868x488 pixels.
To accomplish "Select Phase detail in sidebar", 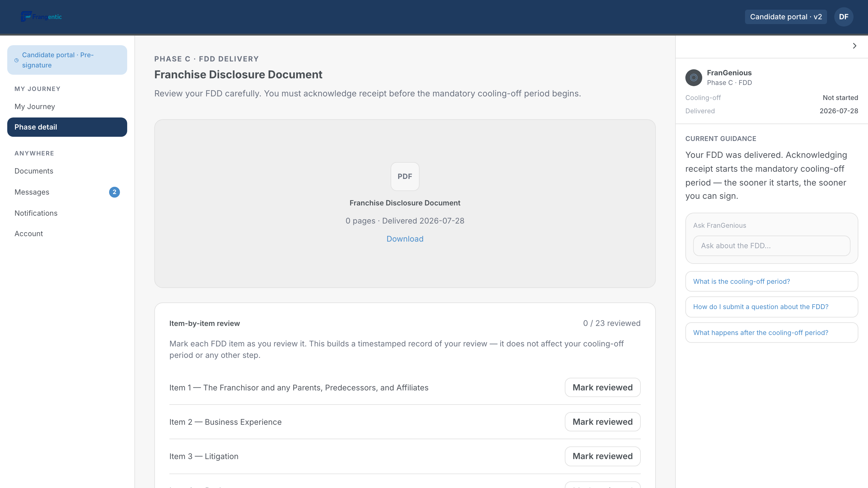I will tap(67, 127).
